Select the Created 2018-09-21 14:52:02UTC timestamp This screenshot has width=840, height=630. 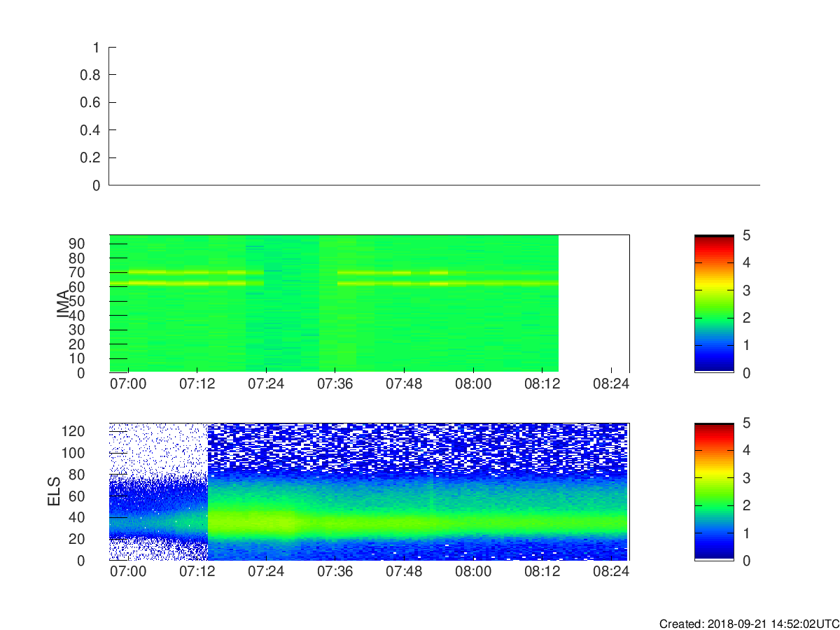[749, 624]
